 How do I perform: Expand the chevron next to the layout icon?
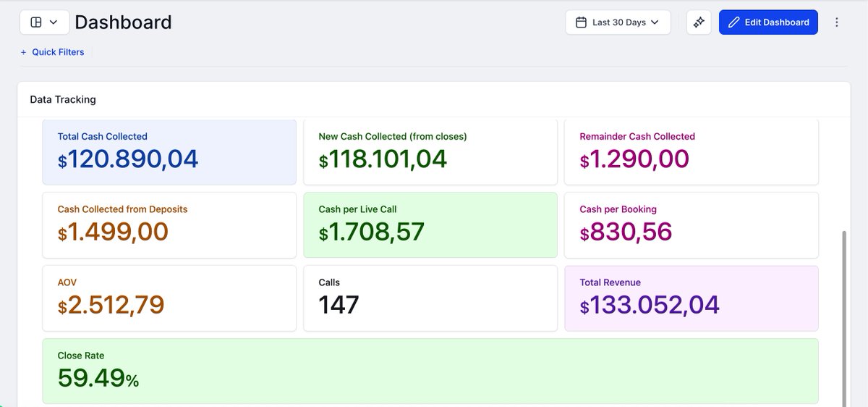coord(54,22)
